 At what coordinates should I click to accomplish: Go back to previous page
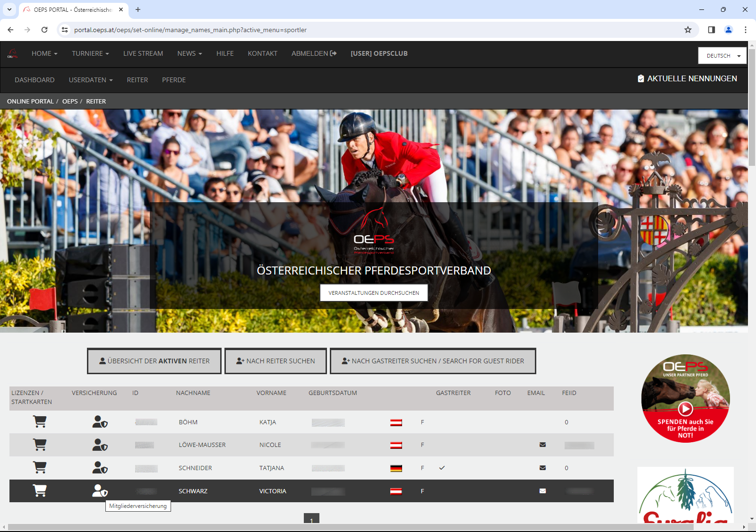10,30
